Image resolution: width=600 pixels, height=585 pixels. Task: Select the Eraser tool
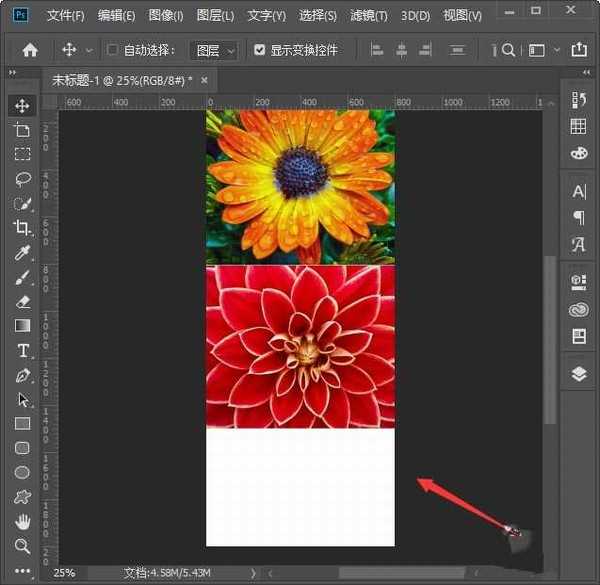pyautogui.click(x=22, y=301)
